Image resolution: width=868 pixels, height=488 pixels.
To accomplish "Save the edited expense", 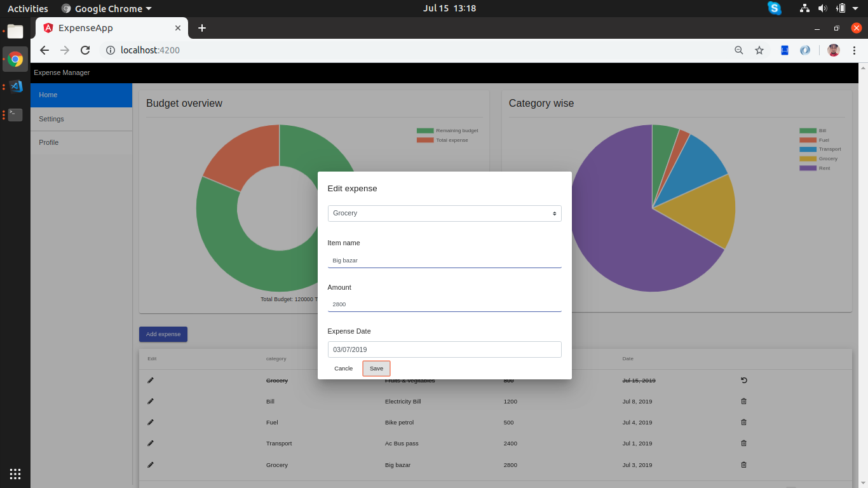I will 376,368.
